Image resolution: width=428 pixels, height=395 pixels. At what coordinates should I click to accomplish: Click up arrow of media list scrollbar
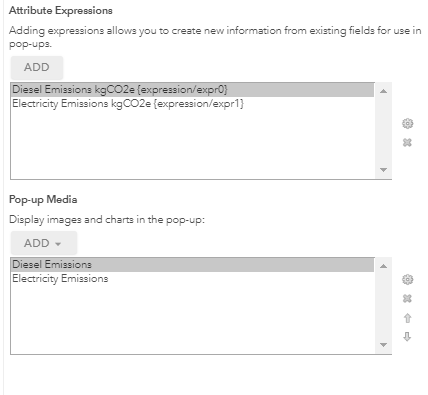383,266
